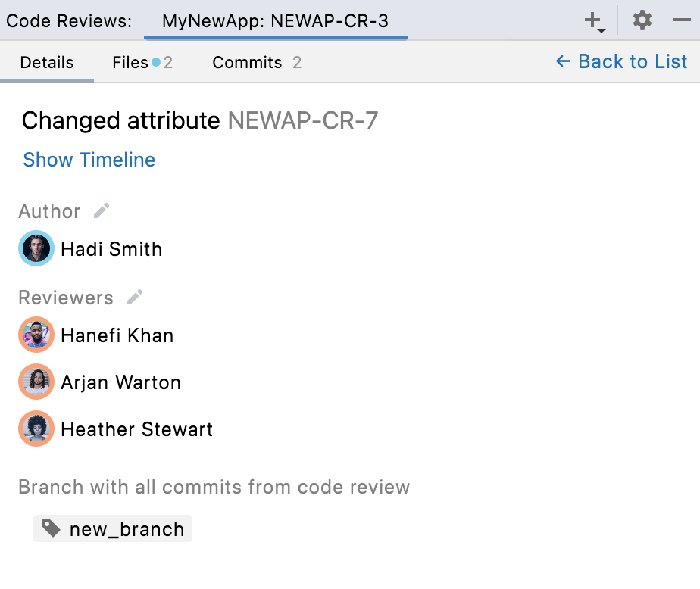Screen dimensions: 700x589
Task: Go Back to List
Action: [x=621, y=61]
